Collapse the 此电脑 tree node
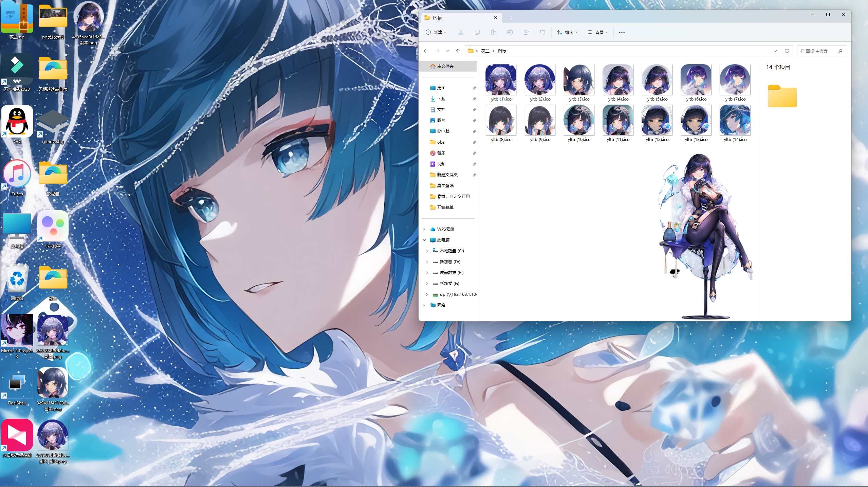The height and width of the screenshot is (487, 868). [424, 240]
